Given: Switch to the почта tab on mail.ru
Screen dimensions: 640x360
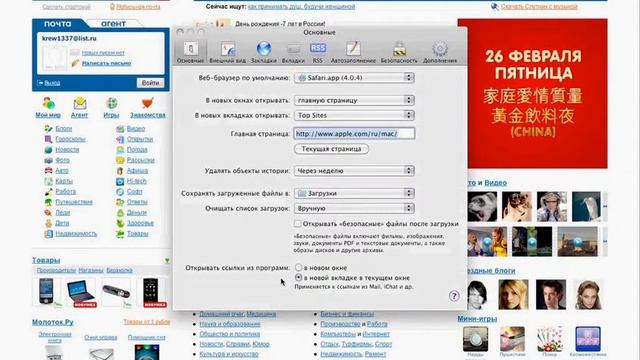Looking at the screenshot, I should coord(58,24).
